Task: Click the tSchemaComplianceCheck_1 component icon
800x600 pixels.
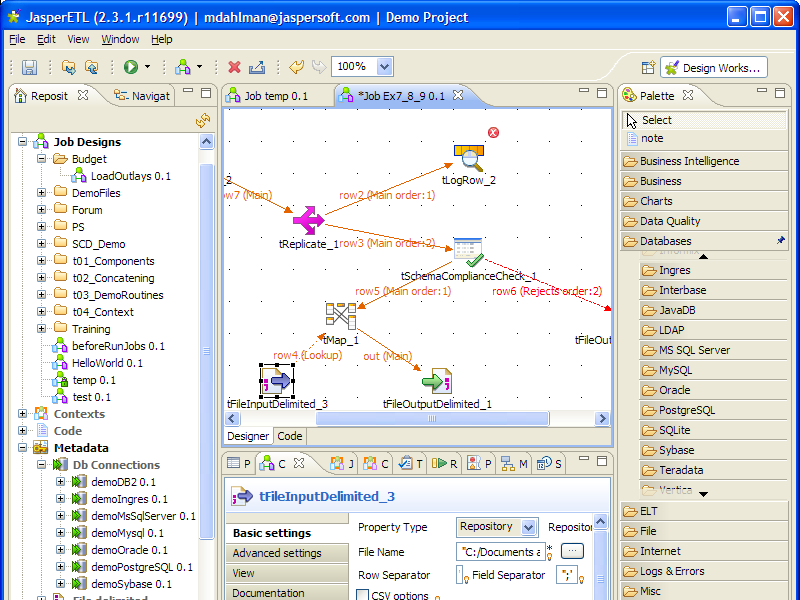Action: click(x=469, y=252)
